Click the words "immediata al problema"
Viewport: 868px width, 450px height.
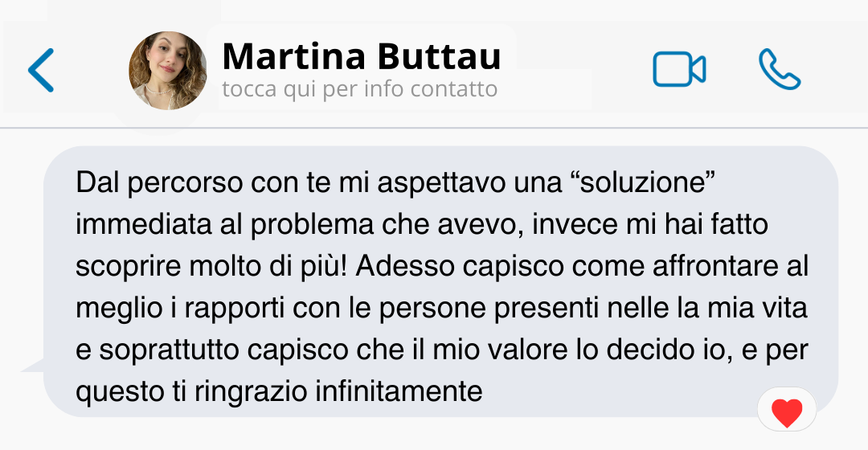point(224,224)
